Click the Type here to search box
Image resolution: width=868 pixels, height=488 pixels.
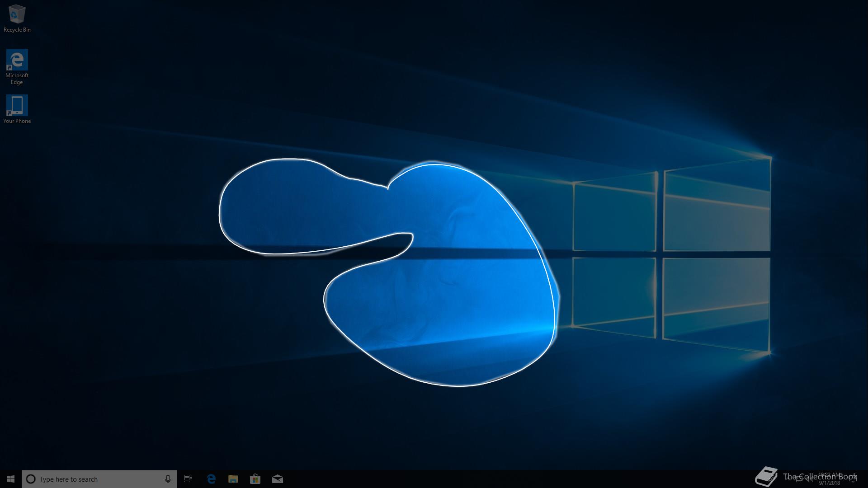[99, 479]
